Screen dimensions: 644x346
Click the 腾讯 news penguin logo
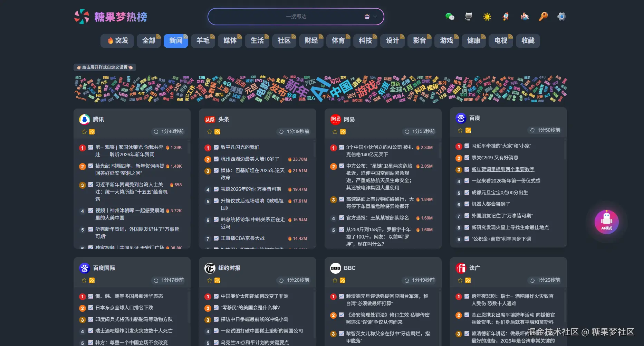85,119
